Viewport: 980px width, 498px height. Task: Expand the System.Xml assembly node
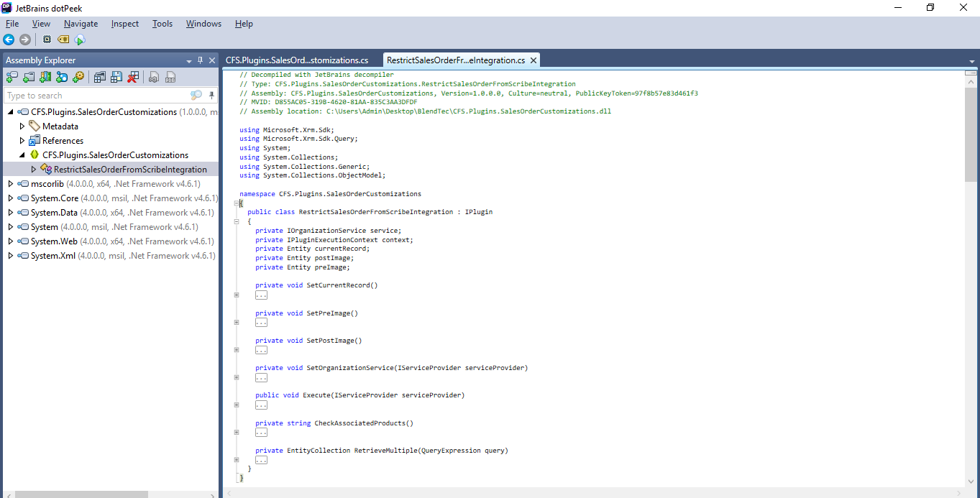point(11,256)
